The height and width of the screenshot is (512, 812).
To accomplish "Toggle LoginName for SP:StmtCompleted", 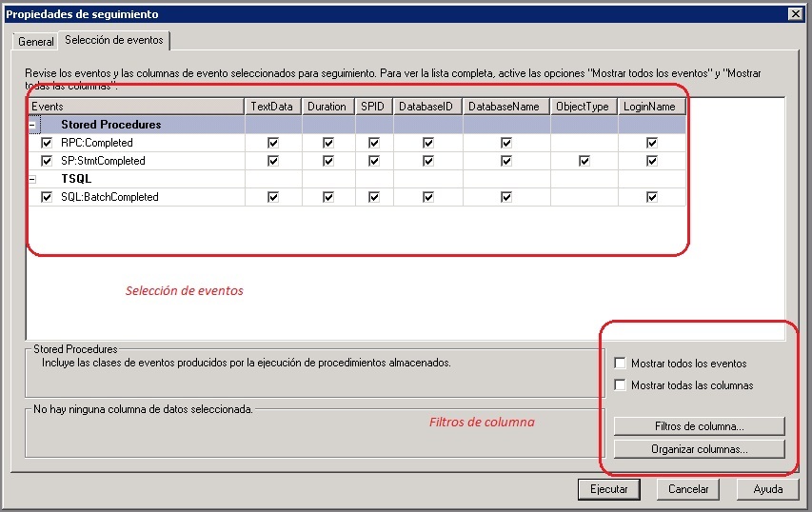I will click(x=652, y=161).
